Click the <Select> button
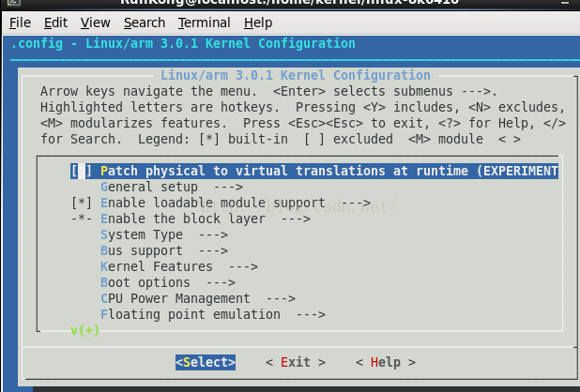Screen dimensions: 580x392 tap(206, 362)
